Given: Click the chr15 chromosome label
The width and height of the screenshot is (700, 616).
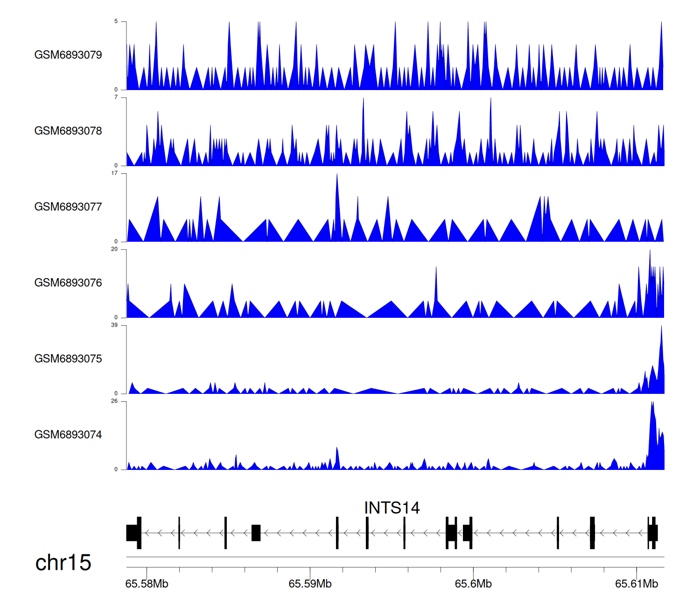Looking at the screenshot, I should pos(63,563).
